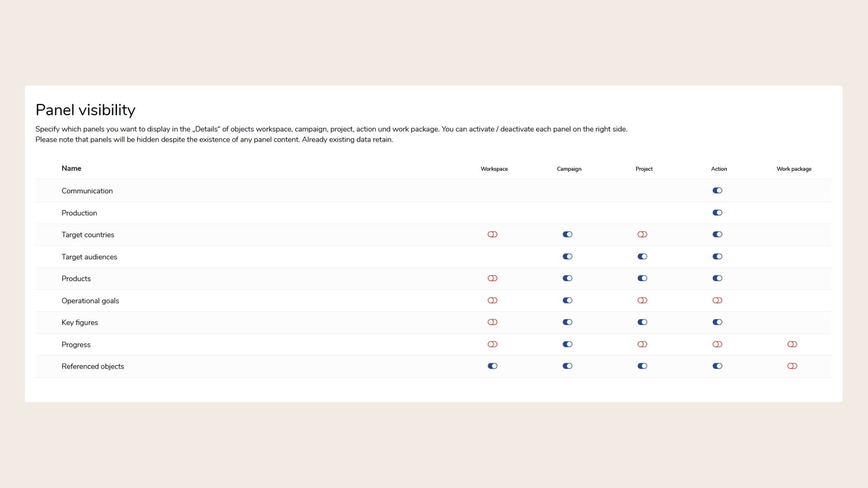The width and height of the screenshot is (868, 488).
Task: Disable Communication panel for Action
Action: pyautogui.click(x=717, y=191)
